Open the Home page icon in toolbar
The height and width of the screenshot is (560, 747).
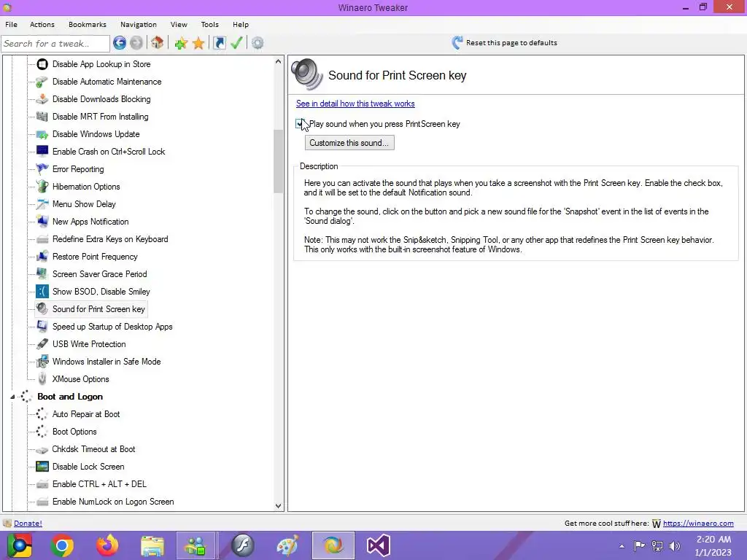(x=158, y=43)
